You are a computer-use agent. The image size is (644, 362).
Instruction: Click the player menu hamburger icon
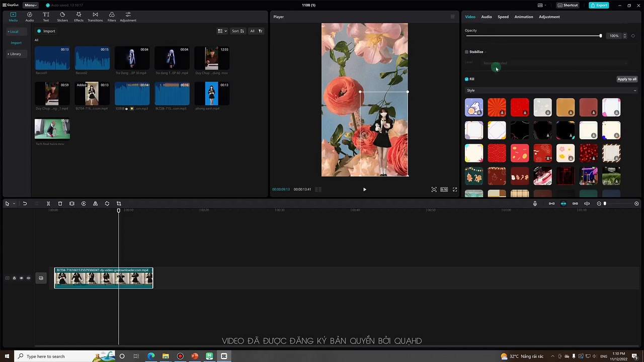(x=452, y=17)
